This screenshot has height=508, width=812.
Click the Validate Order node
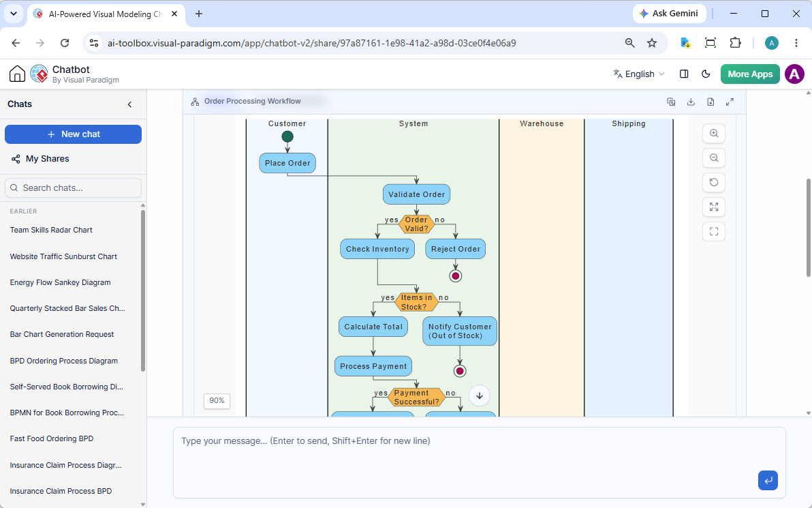[x=416, y=194]
